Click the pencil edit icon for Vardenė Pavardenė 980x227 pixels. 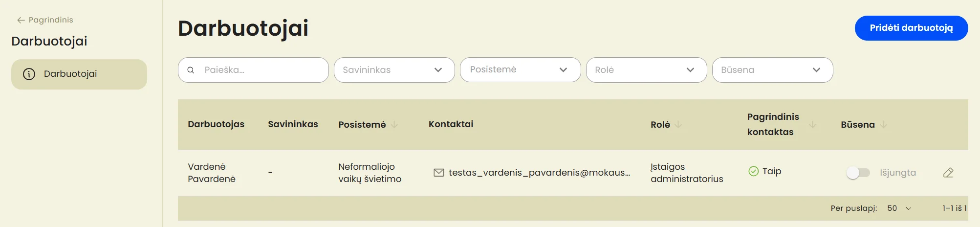pos(948,173)
